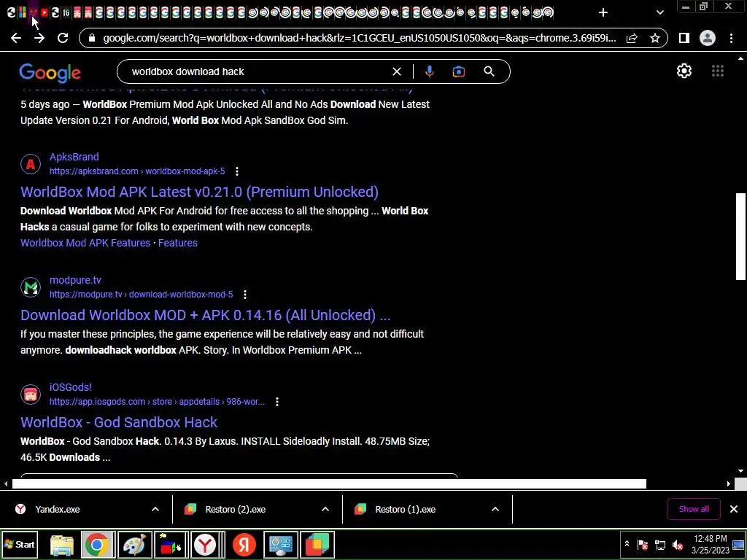Close the downloads bar

734,509
